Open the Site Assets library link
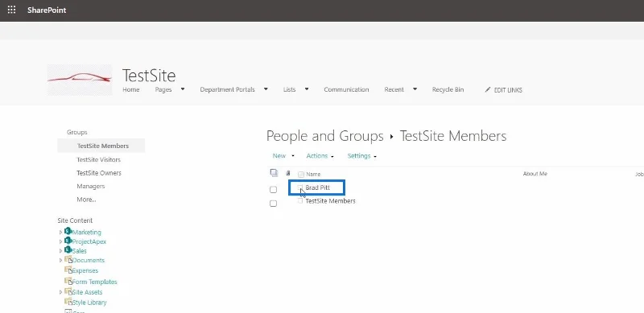 [88, 292]
